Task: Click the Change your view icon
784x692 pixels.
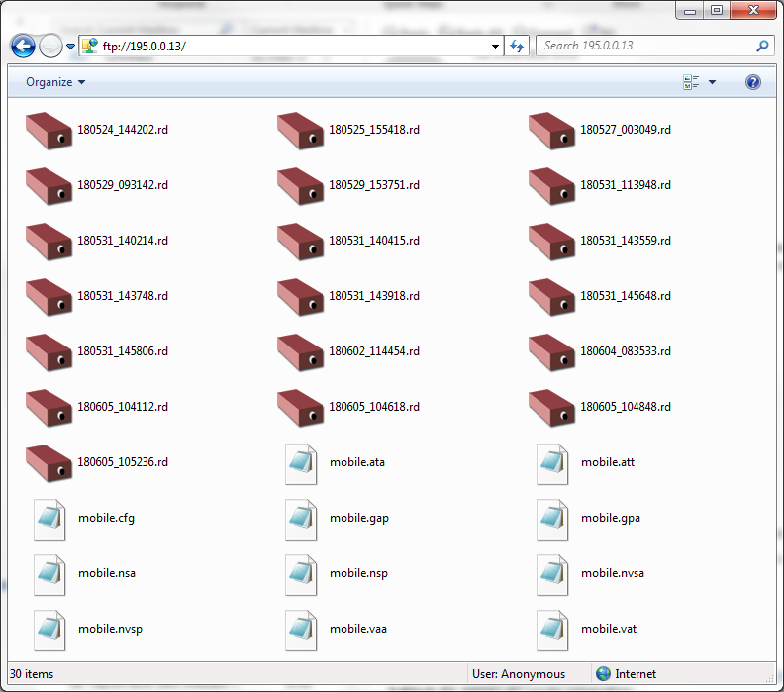Action: click(x=691, y=82)
